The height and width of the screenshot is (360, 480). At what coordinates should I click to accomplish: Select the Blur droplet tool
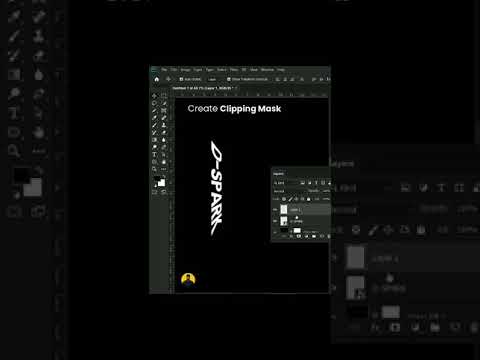(164, 139)
